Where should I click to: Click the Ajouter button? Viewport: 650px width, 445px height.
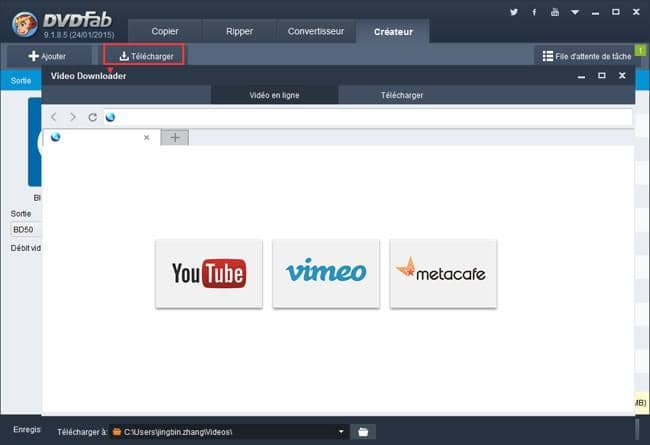pos(47,56)
